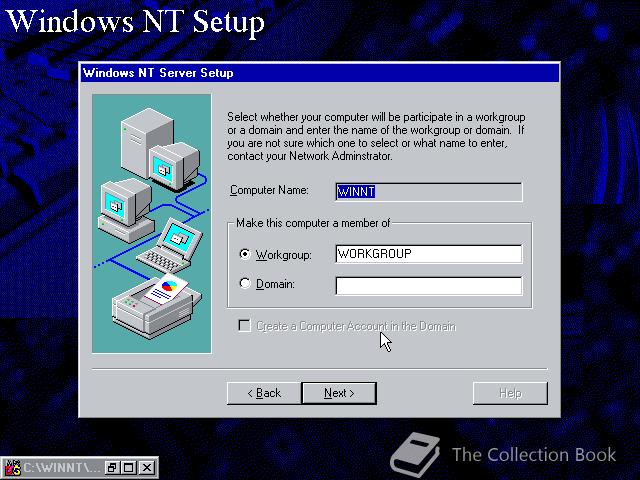Screen dimensions: 640x480
Task: Click the instruction text about workgroup or domain
Action: pyautogui.click(x=376, y=136)
